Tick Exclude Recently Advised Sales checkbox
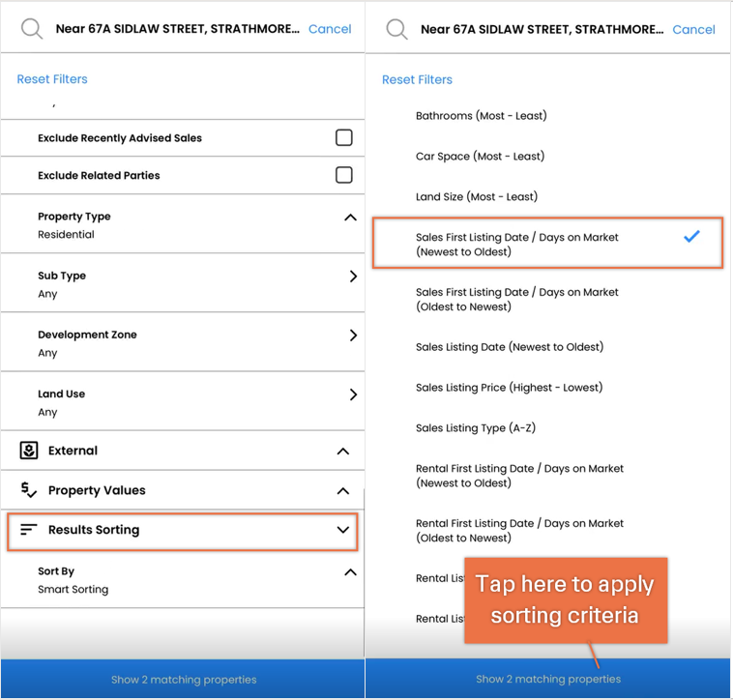The height and width of the screenshot is (700, 733). coord(344,138)
